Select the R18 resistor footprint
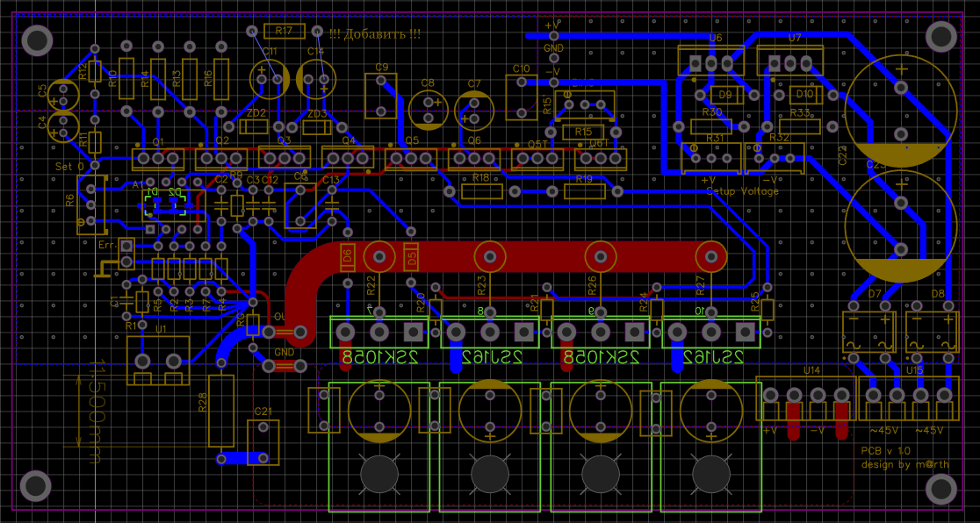The height and width of the screenshot is (523, 980). click(x=481, y=191)
